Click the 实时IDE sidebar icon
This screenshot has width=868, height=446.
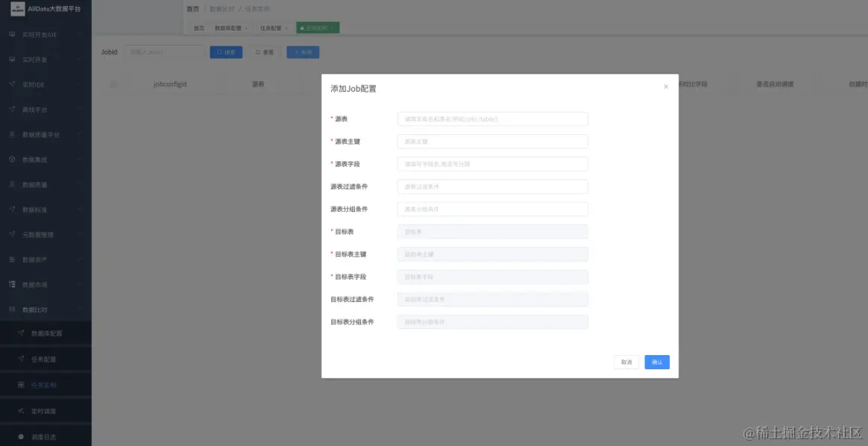coord(12,84)
